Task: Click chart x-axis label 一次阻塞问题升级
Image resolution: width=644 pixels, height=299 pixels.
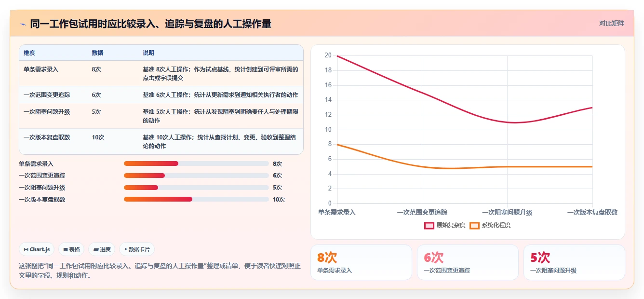Action: [507, 212]
